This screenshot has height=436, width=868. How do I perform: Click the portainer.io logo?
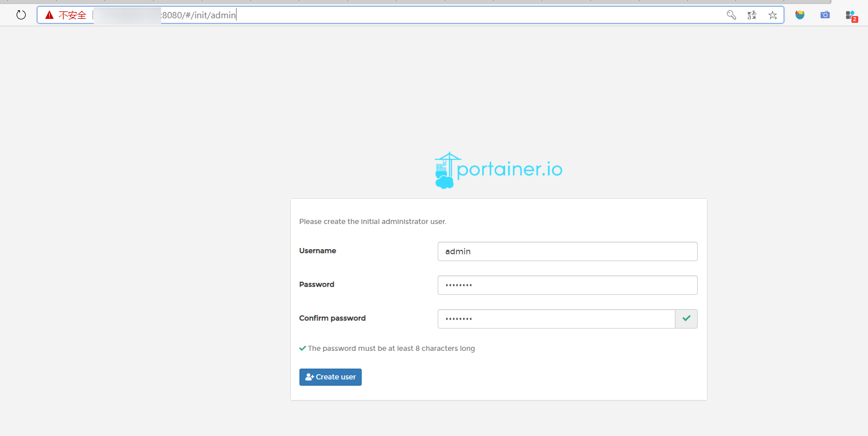coord(498,170)
